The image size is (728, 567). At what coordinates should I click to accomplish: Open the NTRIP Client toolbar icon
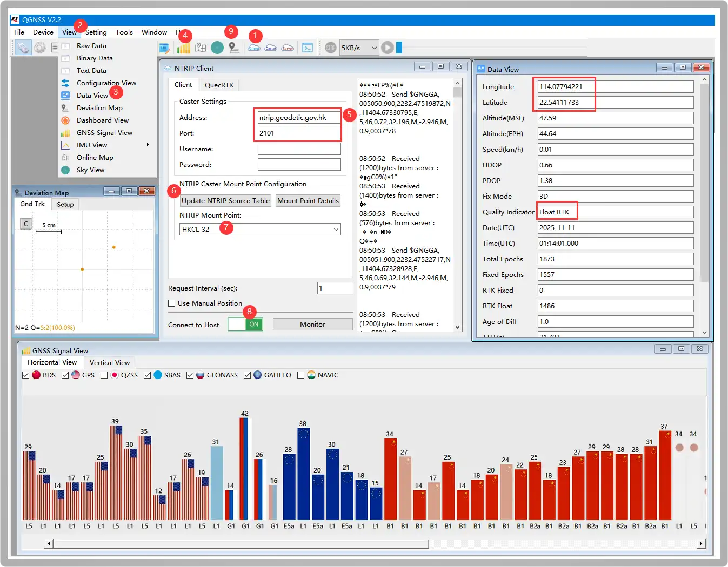(x=254, y=48)
